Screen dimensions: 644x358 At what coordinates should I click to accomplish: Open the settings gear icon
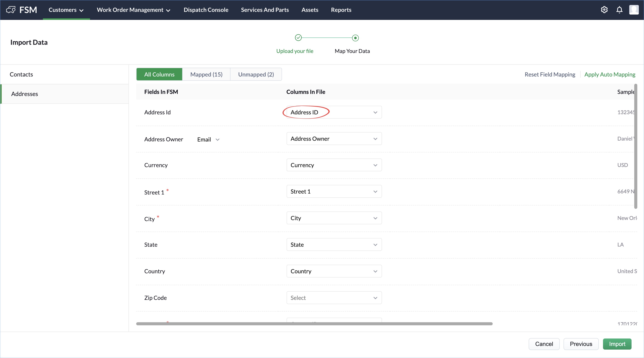click(x=604, y=10)
